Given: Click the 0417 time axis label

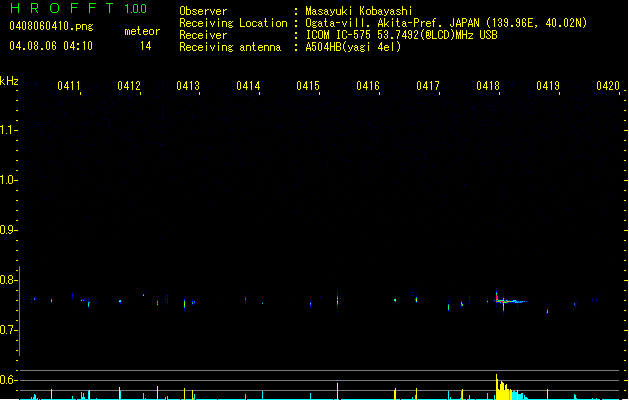Looking at the screenshot, I should click(x=428, y=86).
